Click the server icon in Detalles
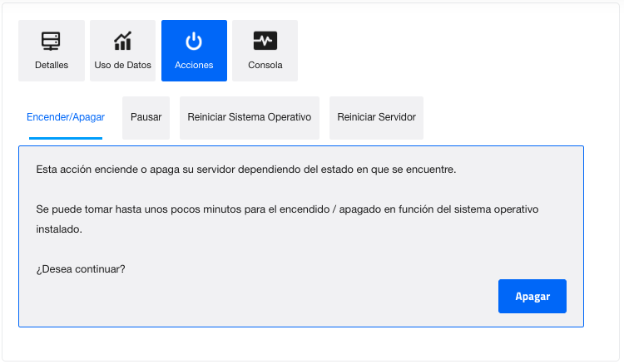The image size is (624, 364). click(x=52, y=41)
